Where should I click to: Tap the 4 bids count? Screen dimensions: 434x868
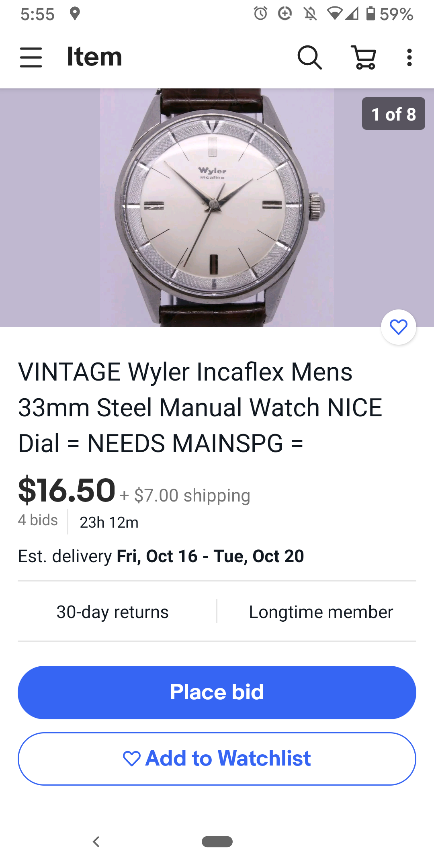coord(38,520)
